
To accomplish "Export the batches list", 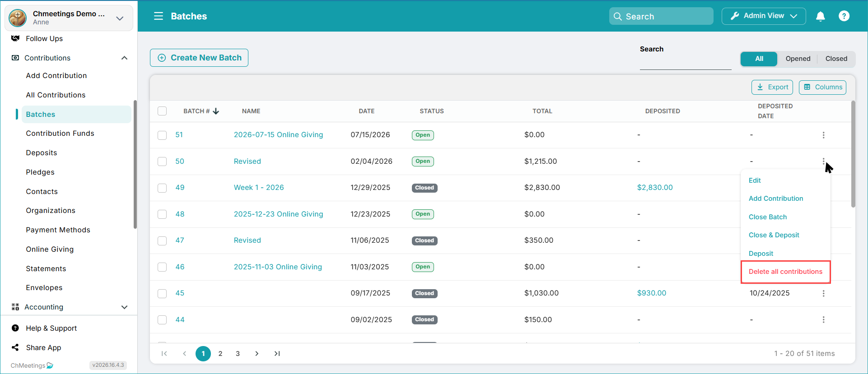I will pyautogui.click(x=772, y=87).
